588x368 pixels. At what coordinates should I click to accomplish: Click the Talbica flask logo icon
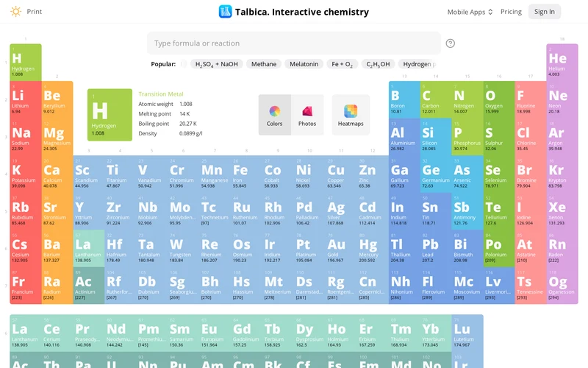pos(225,12)
